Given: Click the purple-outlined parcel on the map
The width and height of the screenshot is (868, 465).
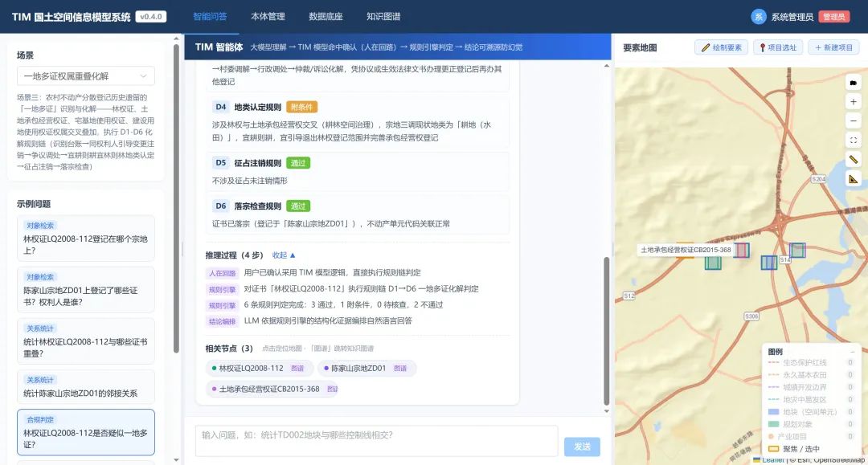Looking at the screenshot, I should pos(797,250).
